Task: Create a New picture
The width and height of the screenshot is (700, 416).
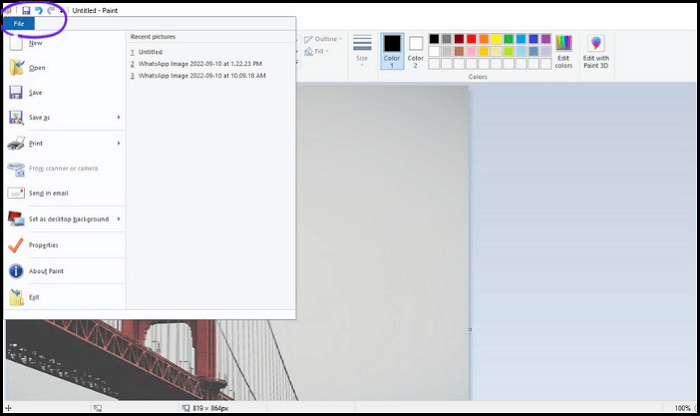Action: click(x=35, y=43)
